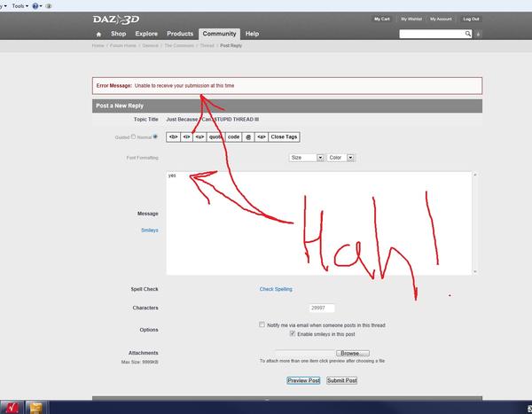Screen dimensions: 532x414
Task: Click message box scrollbar down arrow
Action: pos(475,272)
